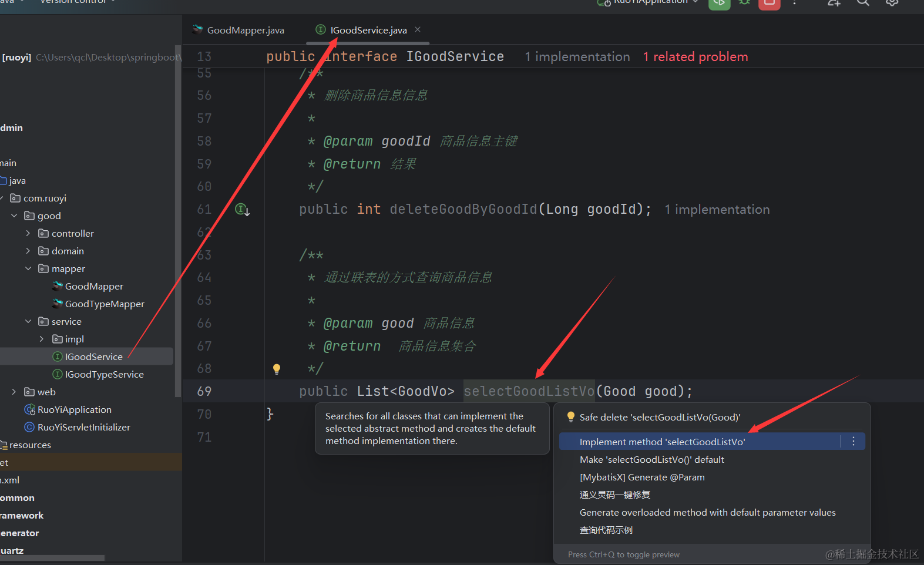Click the package icon beside domain
924x565 pixels.
[43, 251]
